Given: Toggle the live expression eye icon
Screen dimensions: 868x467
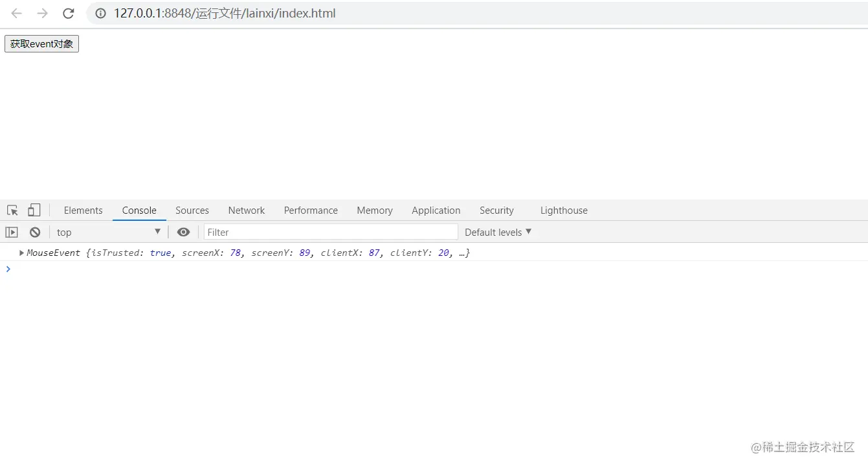Looking at the screenshot, I should pos(184,232).
